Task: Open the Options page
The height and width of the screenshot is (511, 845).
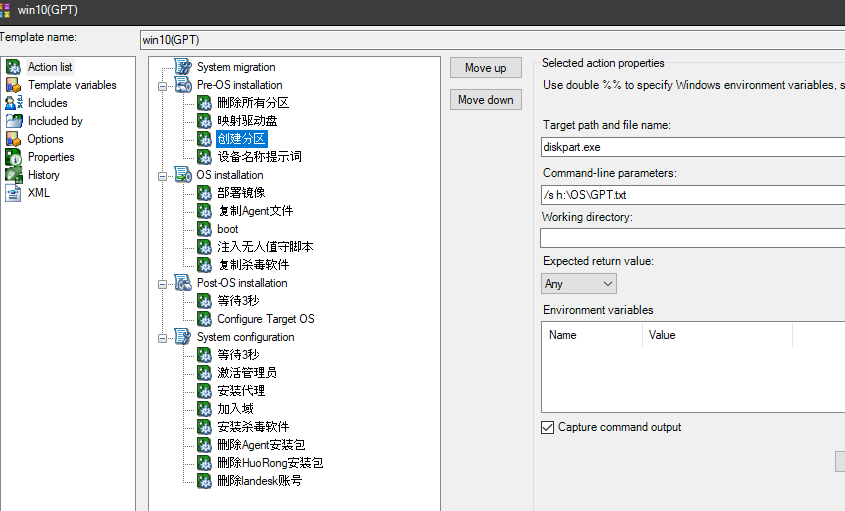Action: pyautogui.click(x=45, y=139)
